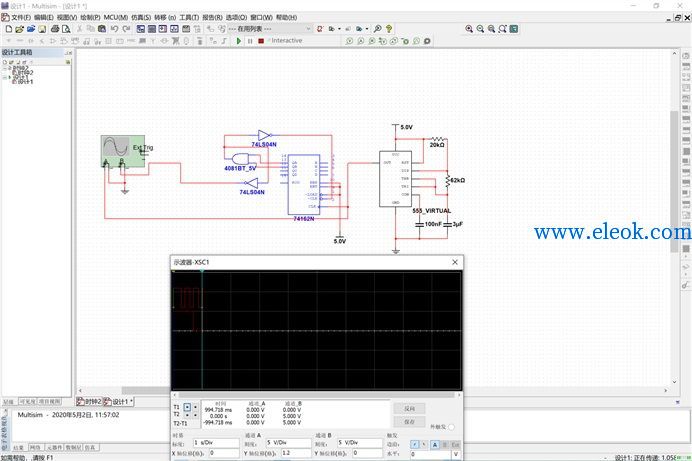This screenshot has width=692, height=461.
Task: Paste from clipboard in toolbar
Action: tap(102, 29)
